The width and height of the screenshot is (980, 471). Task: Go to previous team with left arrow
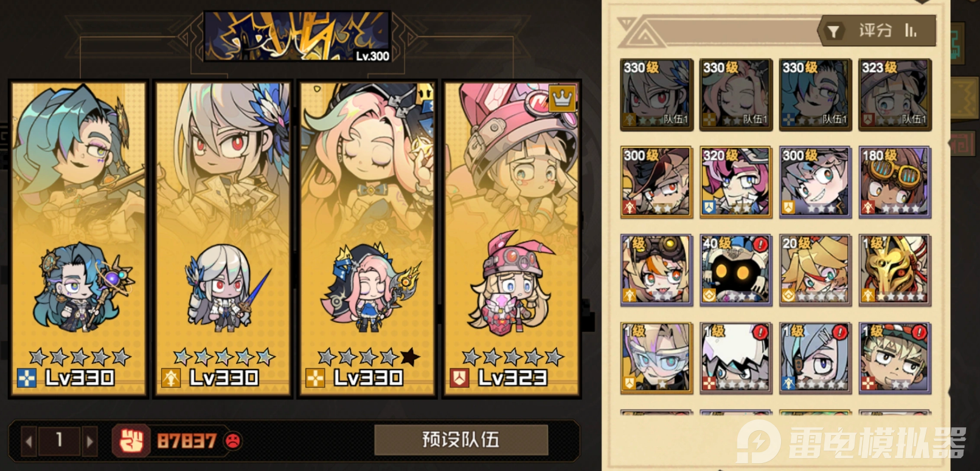click(29, 441)
